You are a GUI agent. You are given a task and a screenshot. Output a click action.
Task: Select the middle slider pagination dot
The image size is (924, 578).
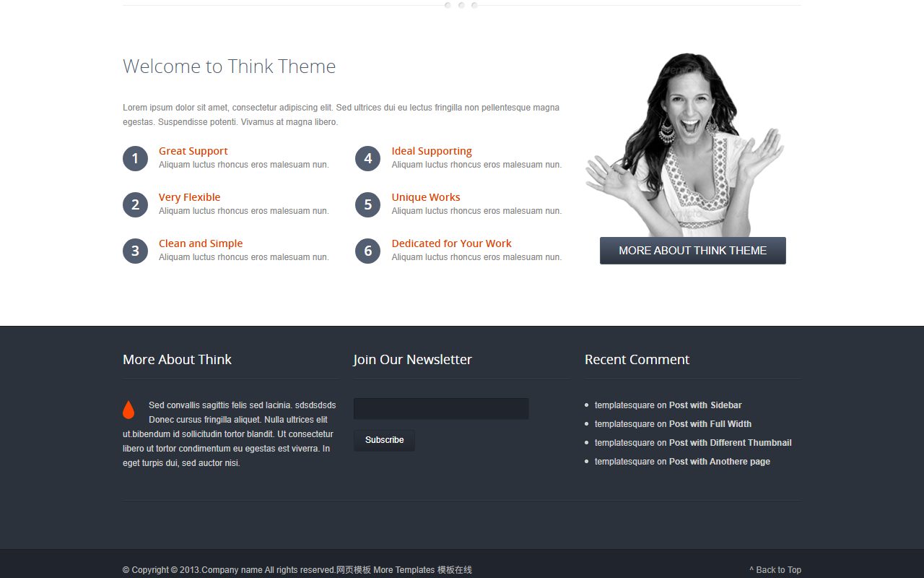[461, 5]
